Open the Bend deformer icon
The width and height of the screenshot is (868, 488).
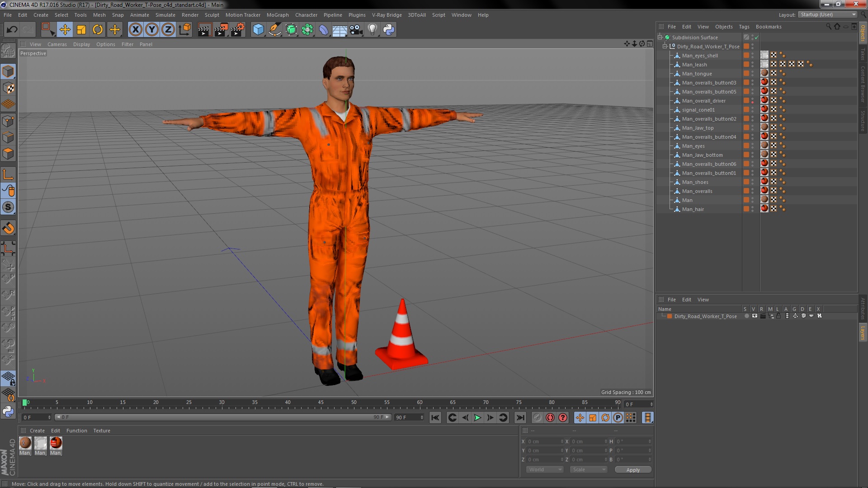324,30
